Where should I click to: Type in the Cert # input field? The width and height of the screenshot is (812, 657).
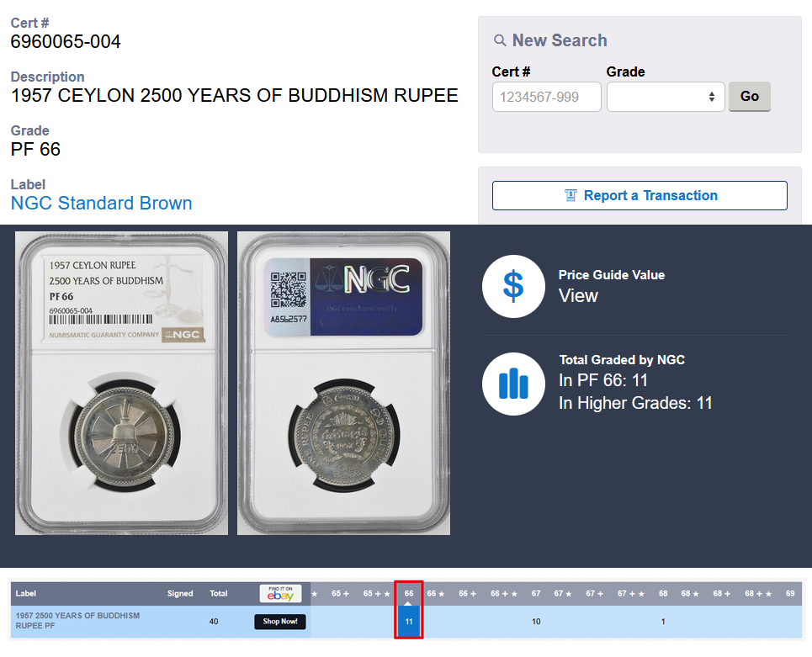click(546, 97)
